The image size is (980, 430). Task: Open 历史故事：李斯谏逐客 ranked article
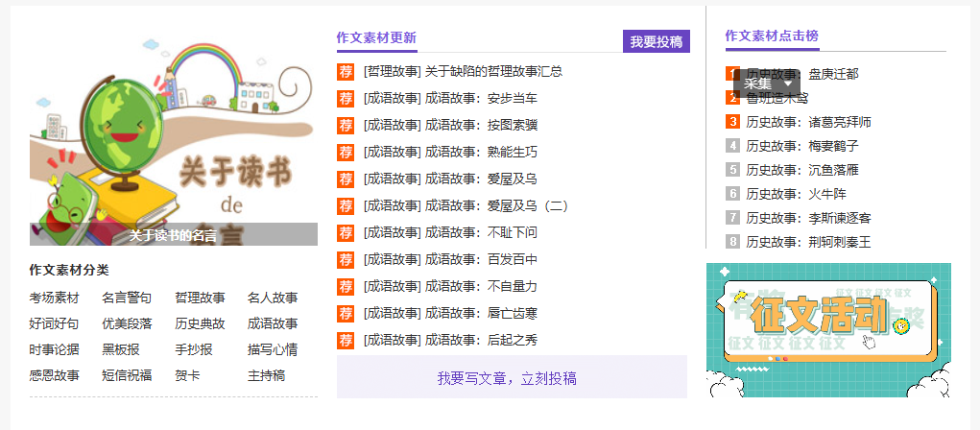coord(809,218)
